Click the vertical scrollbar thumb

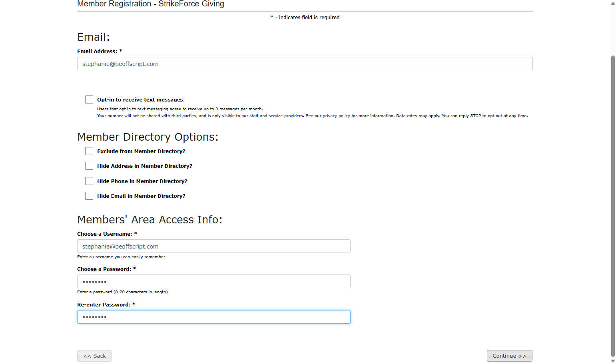(x=613, y=206)
